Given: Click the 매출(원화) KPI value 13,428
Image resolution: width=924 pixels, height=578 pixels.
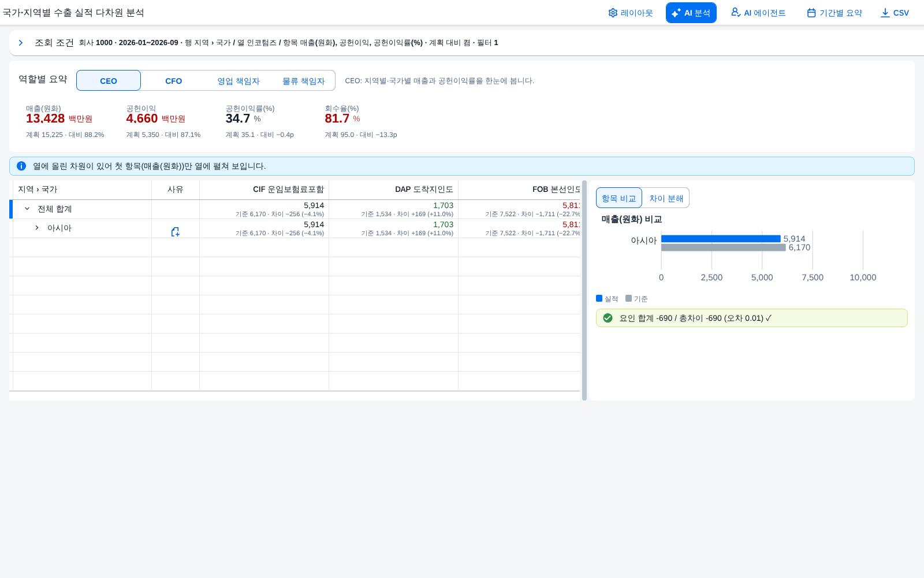Looking at the screenshot, I should pyautogui.click(x=45, y=118).
